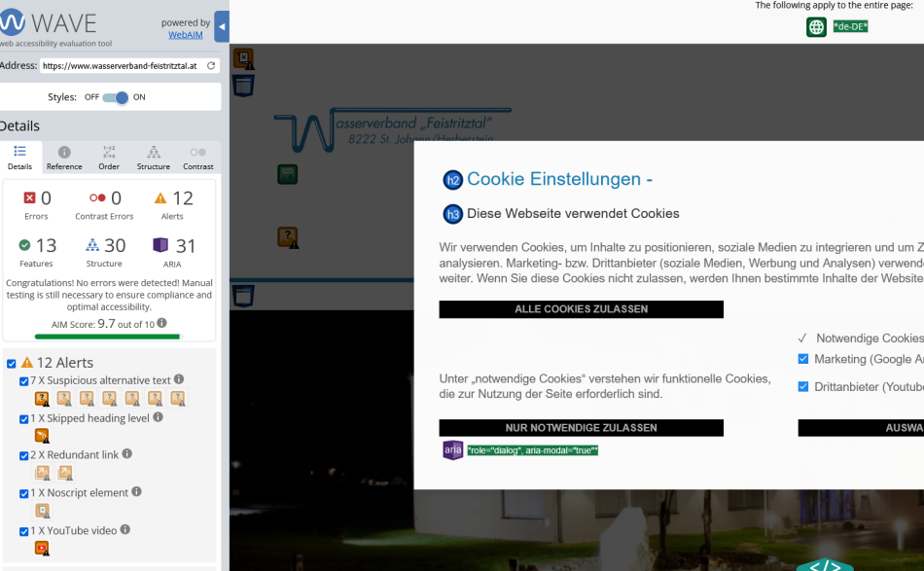
Task: Click the Noscript element alert icon
Action: (x=41, y=510)
